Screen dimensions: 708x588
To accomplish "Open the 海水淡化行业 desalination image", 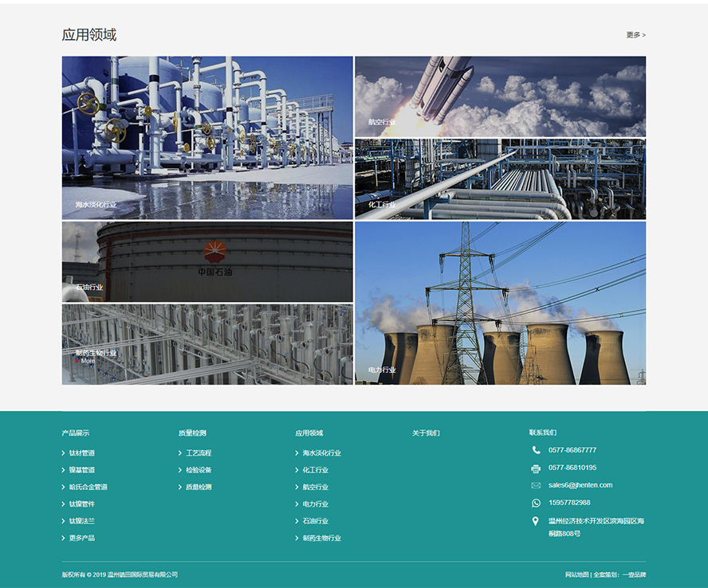I will (207, 138).
